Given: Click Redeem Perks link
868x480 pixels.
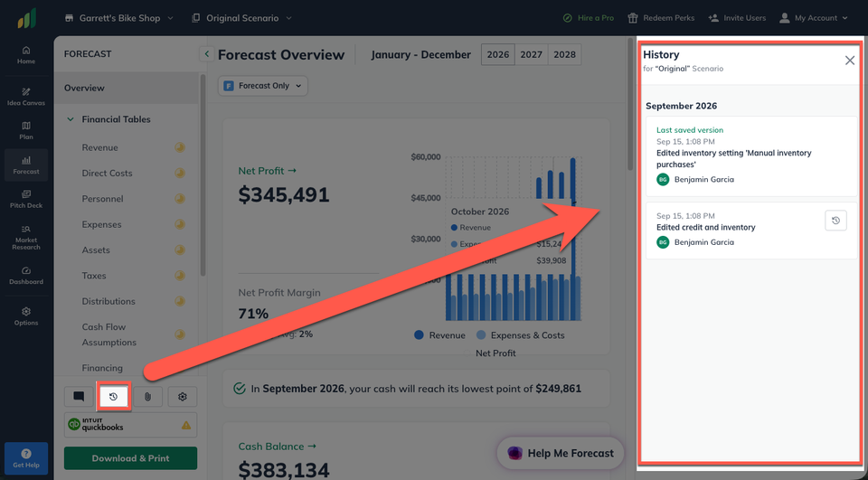Looking at the screenshot, I should [x=661, y=18].
